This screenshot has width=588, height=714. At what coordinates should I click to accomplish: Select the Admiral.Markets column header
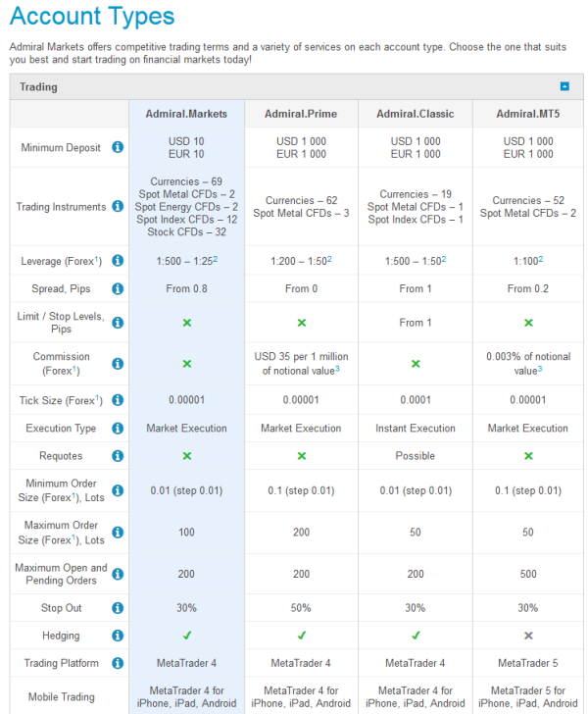186,114
